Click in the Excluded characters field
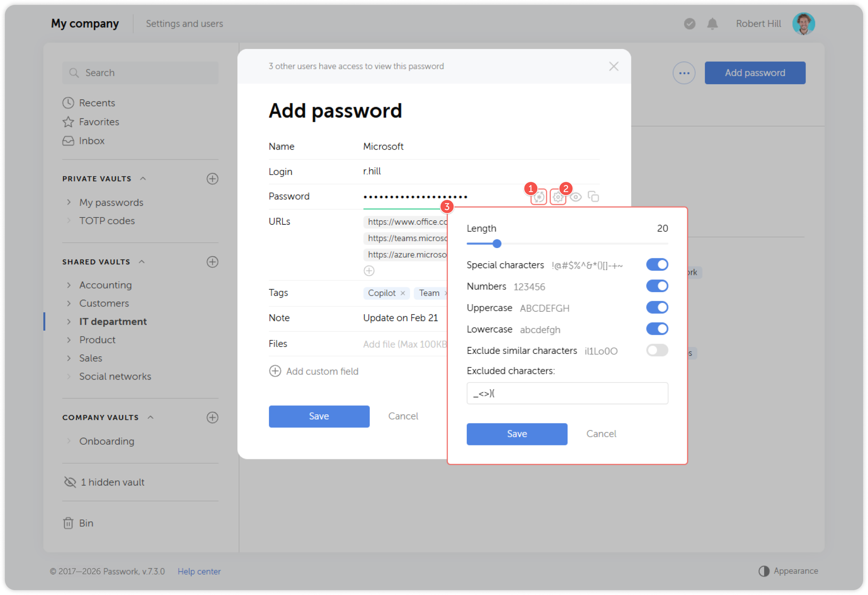The height and width of the screenshot is (595, 868). (x=567, y=394)
